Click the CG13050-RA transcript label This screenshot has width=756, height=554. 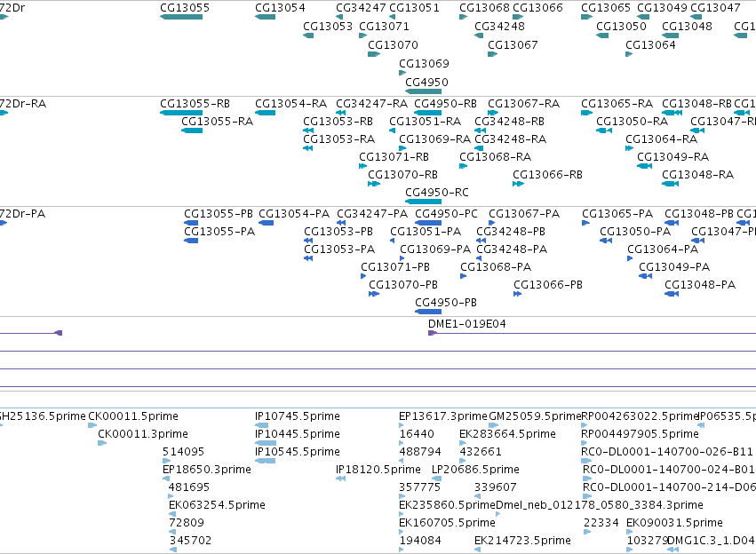pos(633,122)
